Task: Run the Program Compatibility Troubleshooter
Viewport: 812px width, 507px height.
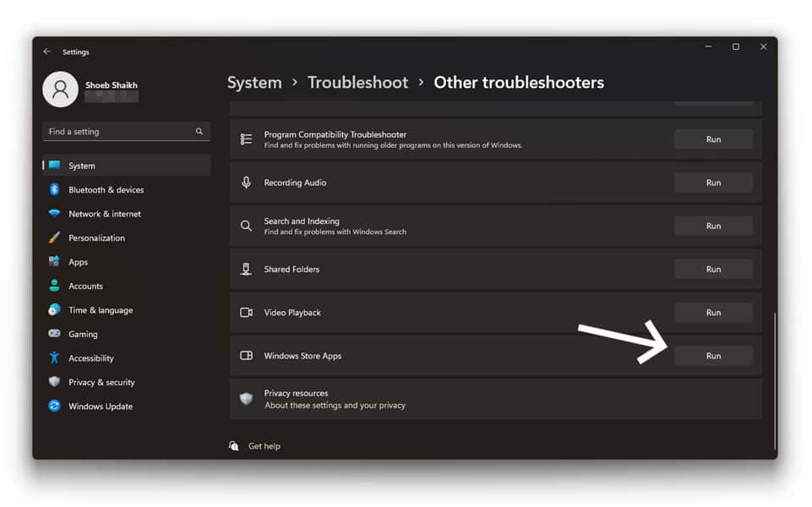Action: (x=713, y=139)
